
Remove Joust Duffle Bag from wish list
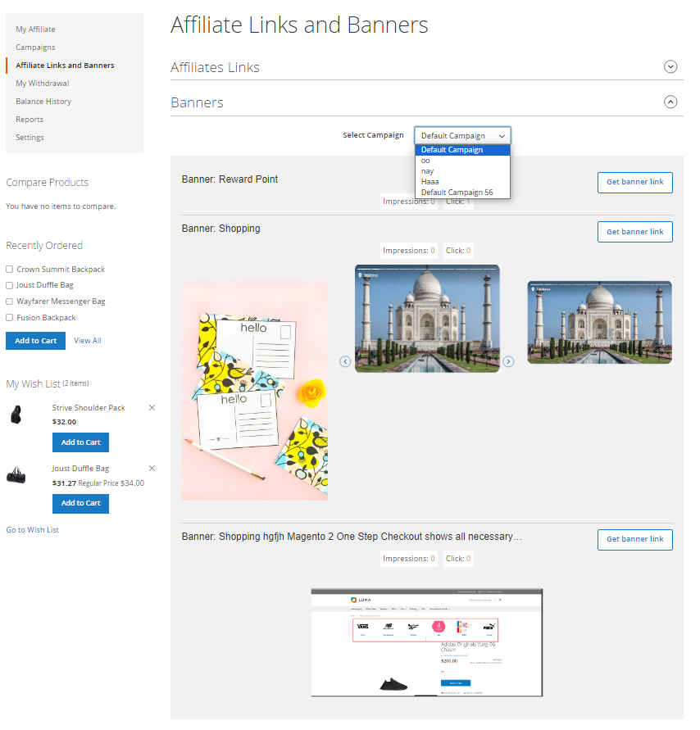pos(152,469)
